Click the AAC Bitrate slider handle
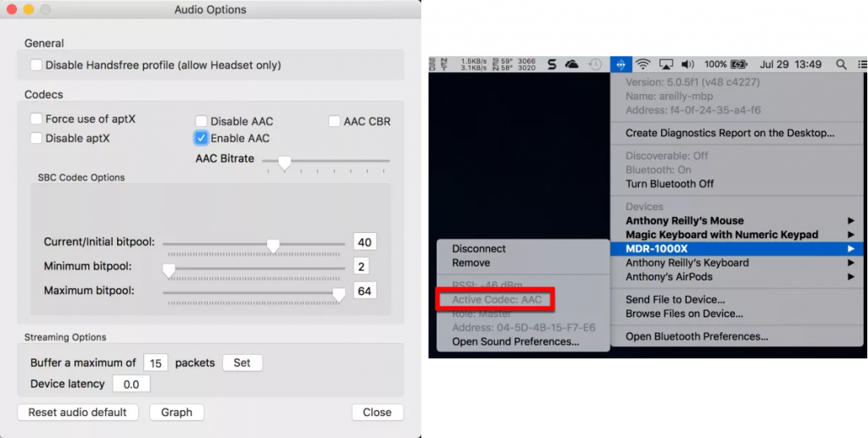This screenshot has height=438, width=868. [285, 163]
